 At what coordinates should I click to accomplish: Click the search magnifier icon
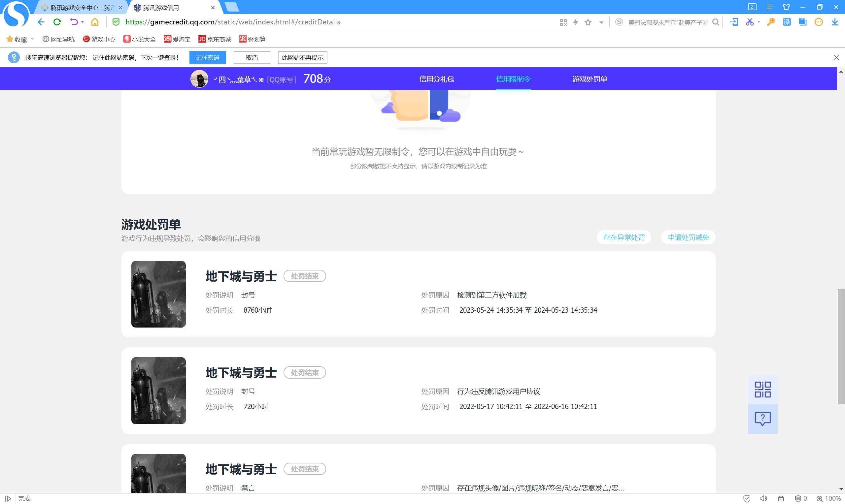(716, 22)
